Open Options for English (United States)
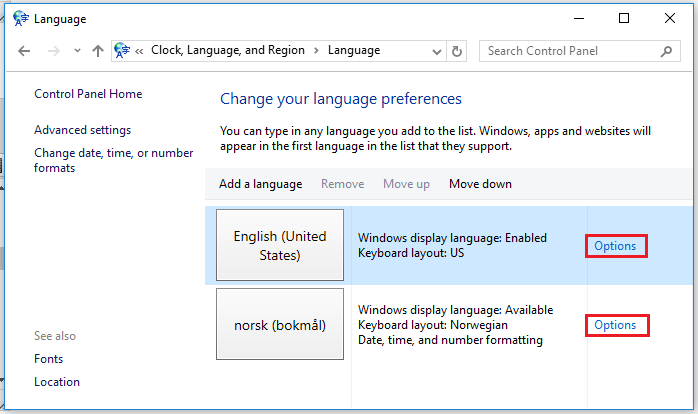This screenshot has width=698, height=414. pos(615,245)
